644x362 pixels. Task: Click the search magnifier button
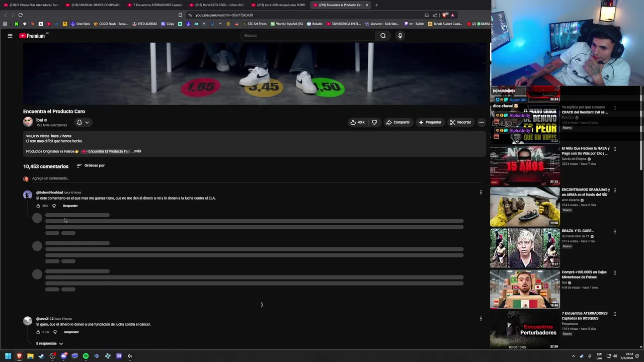[383, 36]
